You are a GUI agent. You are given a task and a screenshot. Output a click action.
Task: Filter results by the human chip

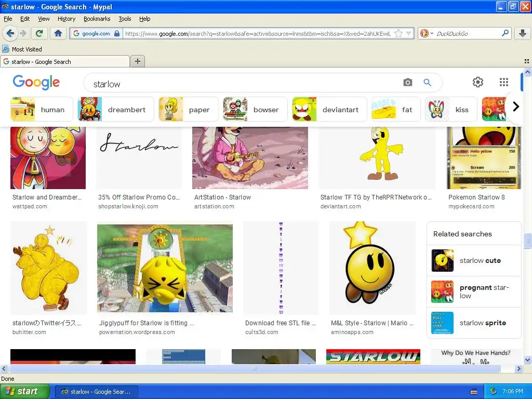42,109
